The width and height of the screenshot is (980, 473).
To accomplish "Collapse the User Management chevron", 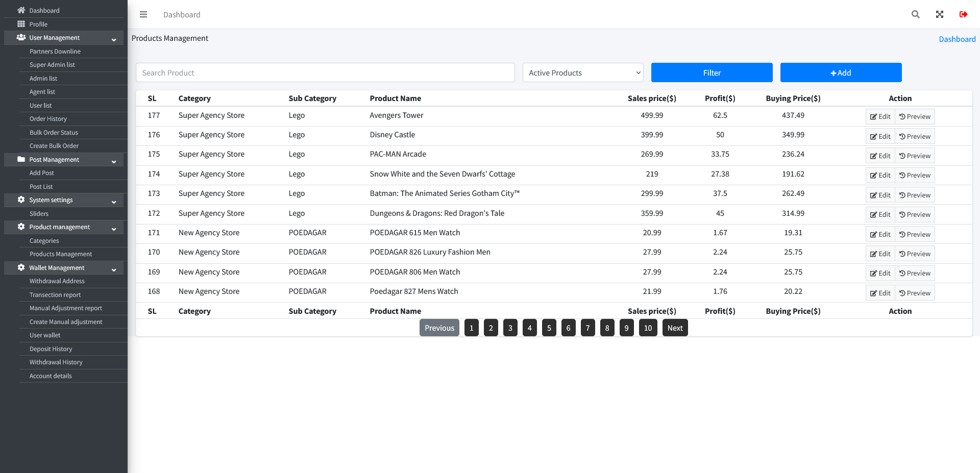I will pyautogui.click(x=114, y=40).
